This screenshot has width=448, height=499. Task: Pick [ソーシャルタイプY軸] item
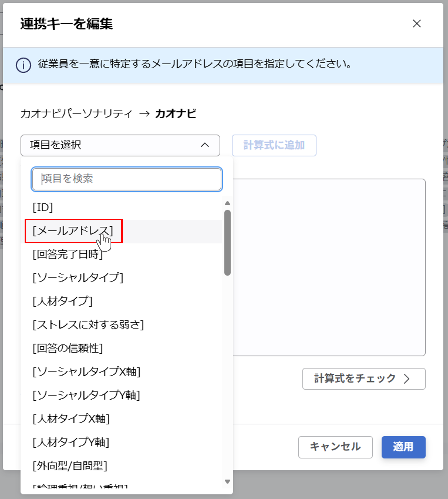tap(121, 396)
